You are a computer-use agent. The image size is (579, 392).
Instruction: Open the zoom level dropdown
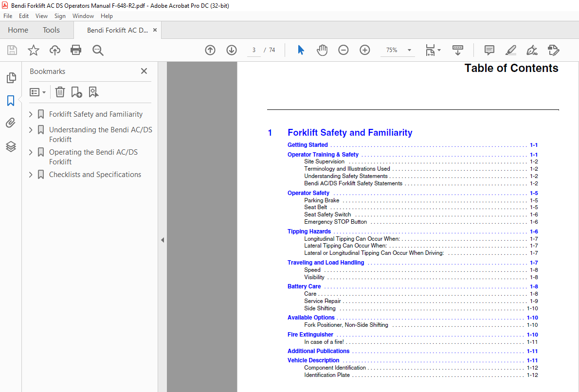click(x=409, y=50)
